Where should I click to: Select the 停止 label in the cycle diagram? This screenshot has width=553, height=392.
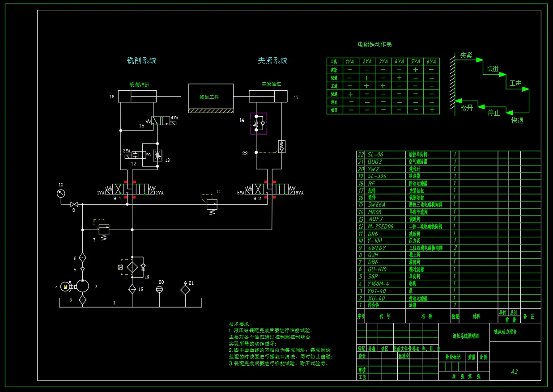[493, 113]
